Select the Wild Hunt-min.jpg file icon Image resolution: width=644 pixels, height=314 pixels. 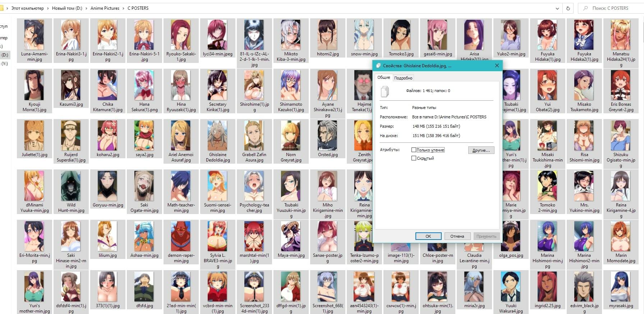pyautogui.click(x=71, y=186)
